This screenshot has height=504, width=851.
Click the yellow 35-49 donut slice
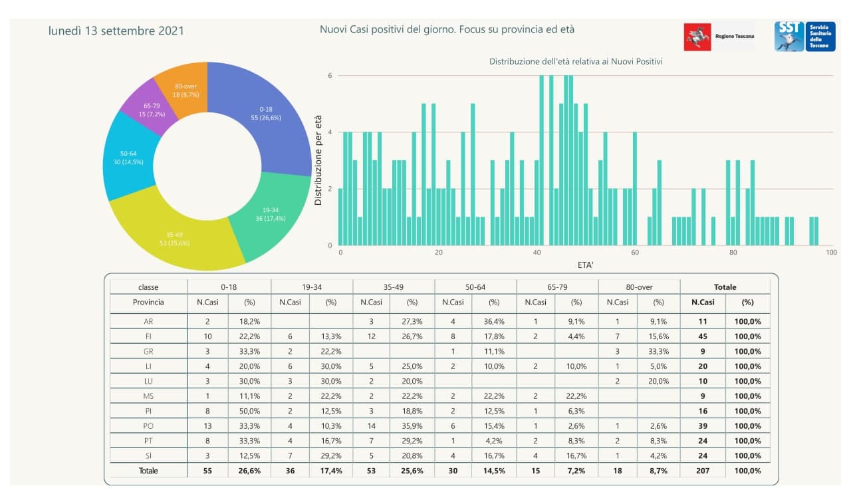pos(175,238)
